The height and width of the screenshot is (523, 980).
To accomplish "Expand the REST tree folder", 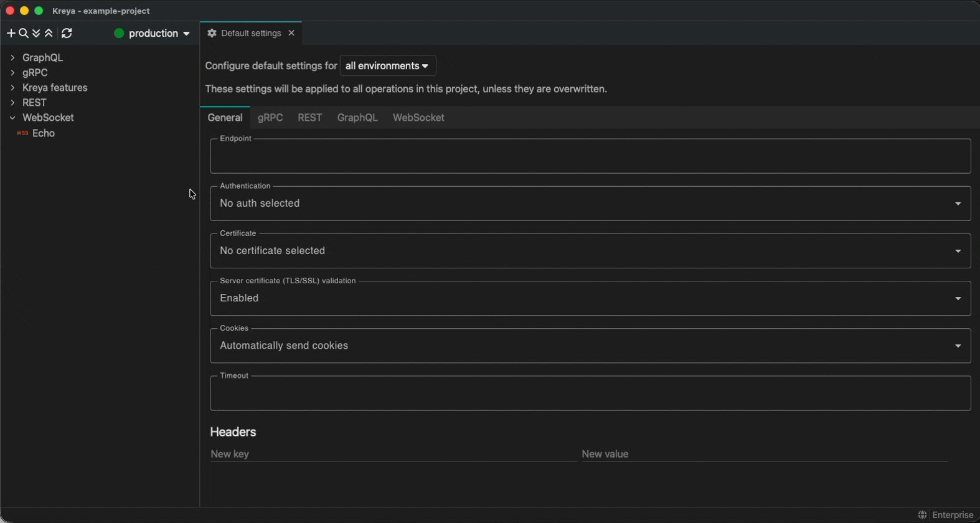I will 12,102.
